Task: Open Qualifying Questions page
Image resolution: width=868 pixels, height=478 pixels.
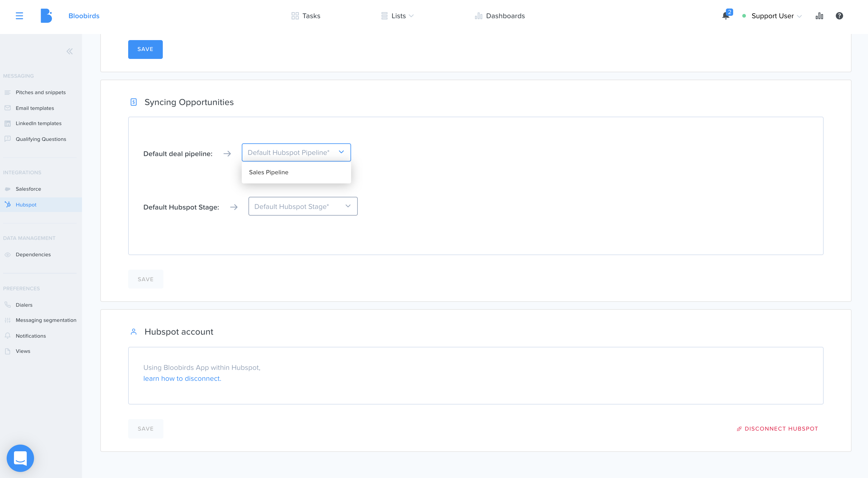Action: point(41,139)
